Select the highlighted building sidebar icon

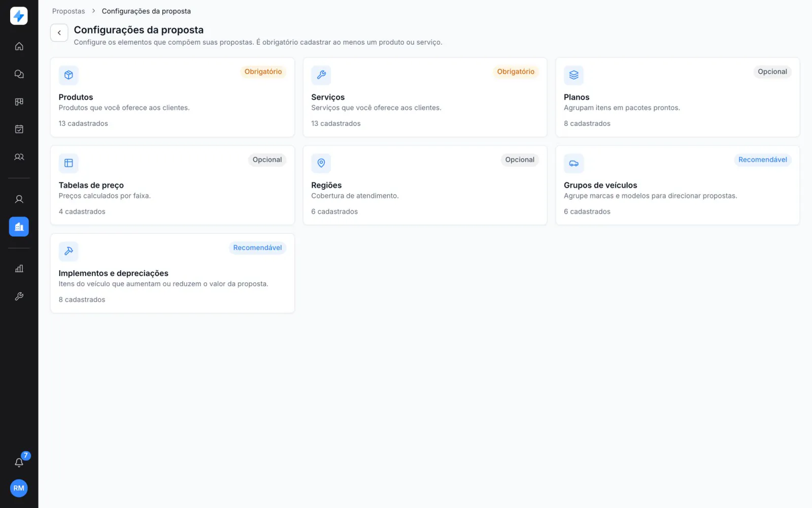point(19,227)
